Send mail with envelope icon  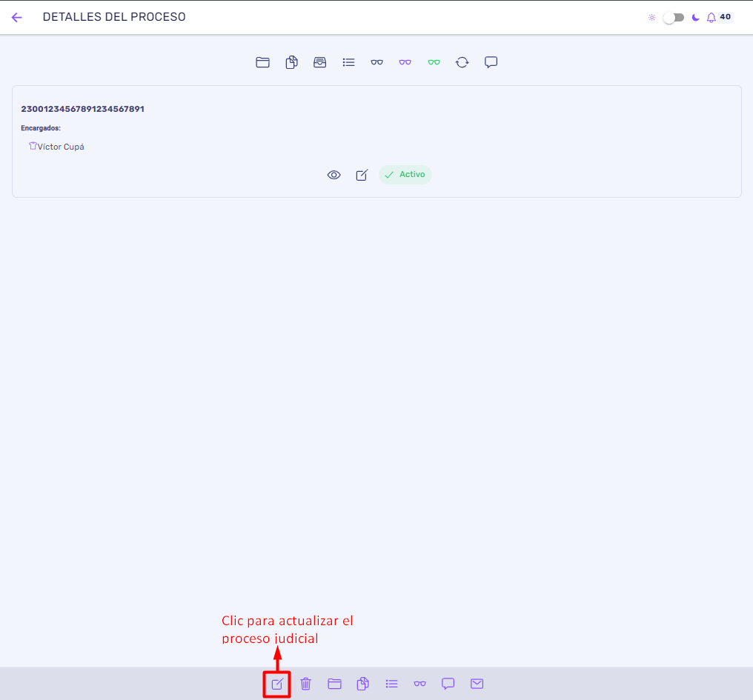[x=477, y=684]
